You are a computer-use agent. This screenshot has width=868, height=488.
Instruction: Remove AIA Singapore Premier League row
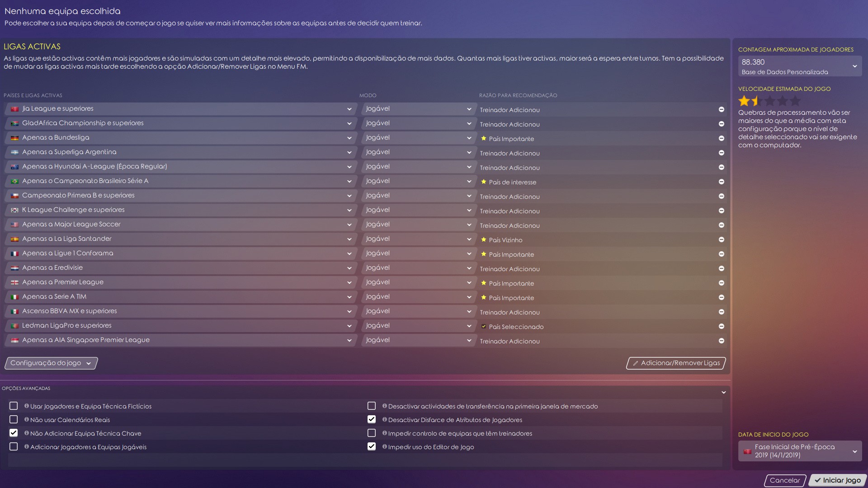click(722, 341)
